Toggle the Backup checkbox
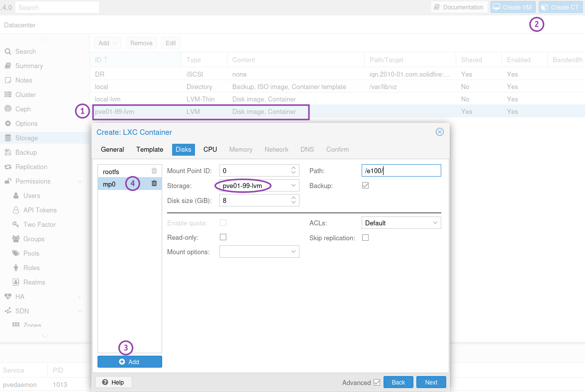 [x=365, y=186]
